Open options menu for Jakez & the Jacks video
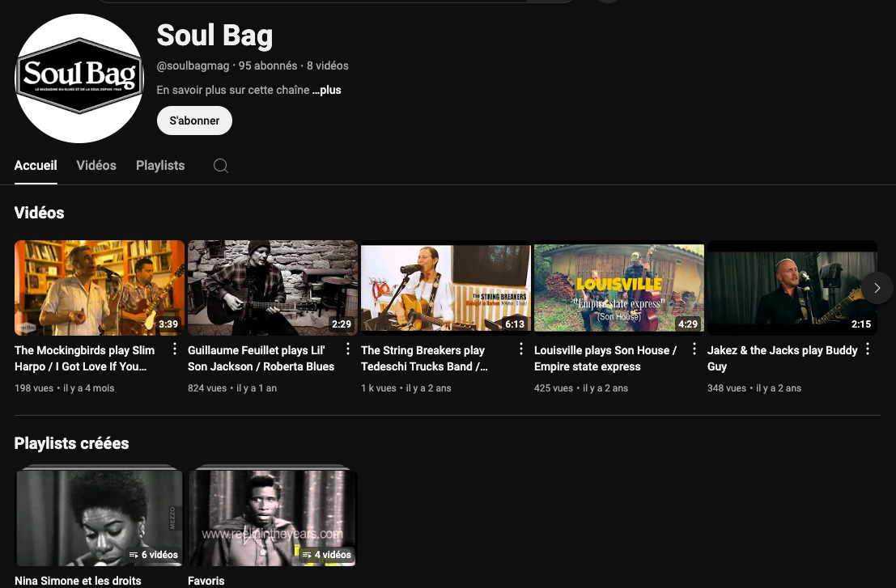The width and height of the screenshot is (896, 588). pyautogui.click(x=868, y=349)
